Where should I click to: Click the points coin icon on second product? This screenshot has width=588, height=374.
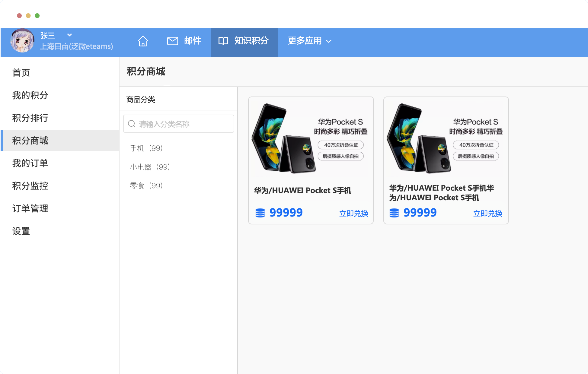[x=394, y=213]
